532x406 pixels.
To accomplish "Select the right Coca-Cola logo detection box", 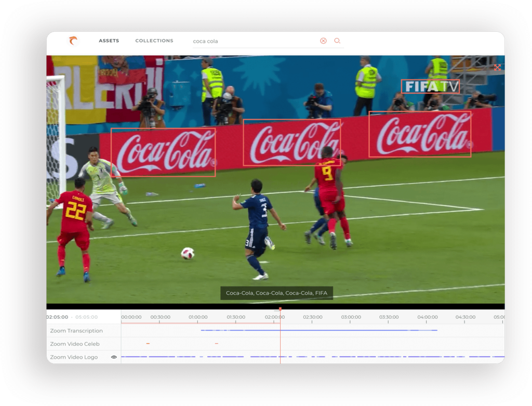I will coord(420,134).
